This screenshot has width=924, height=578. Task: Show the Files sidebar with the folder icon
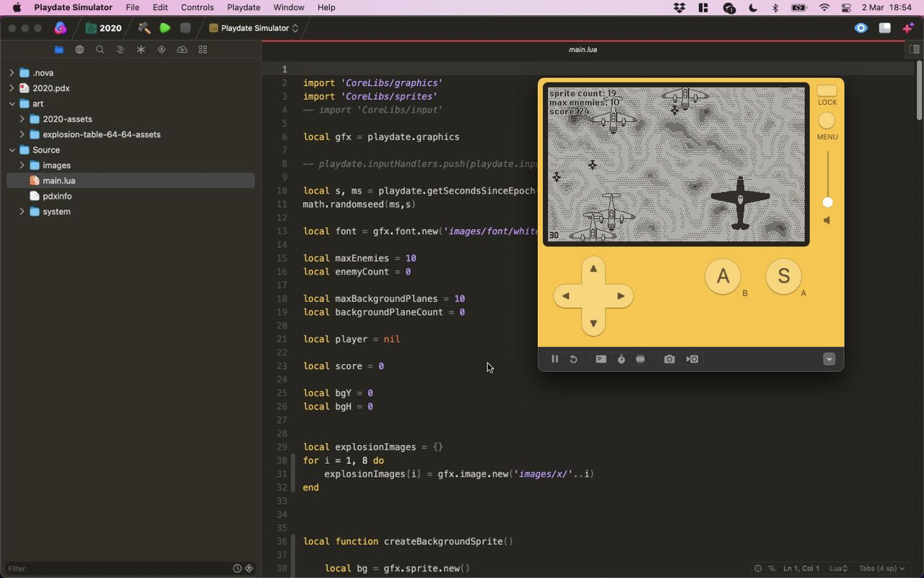pyautogui.click(x=58, y=50)
